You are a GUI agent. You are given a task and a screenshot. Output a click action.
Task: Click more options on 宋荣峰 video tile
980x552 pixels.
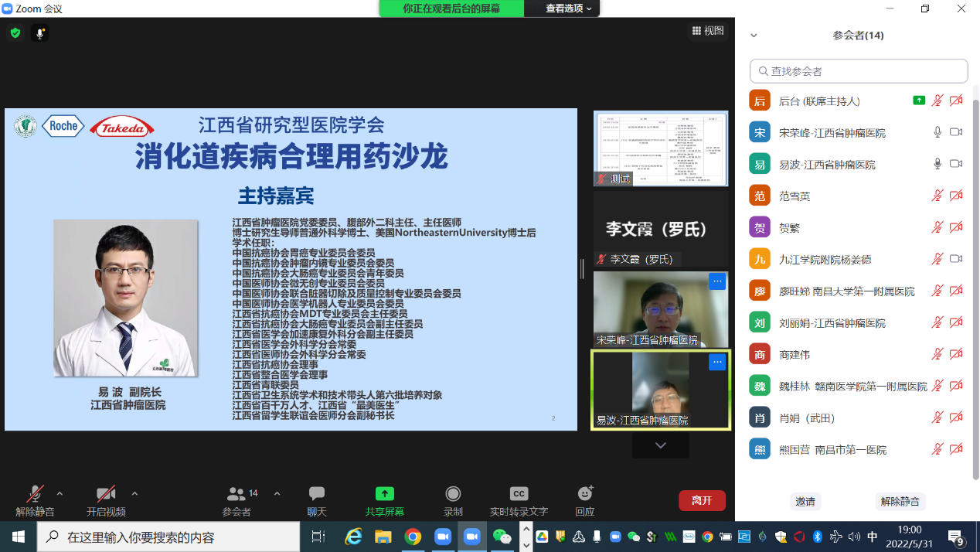tap(717, 281)
